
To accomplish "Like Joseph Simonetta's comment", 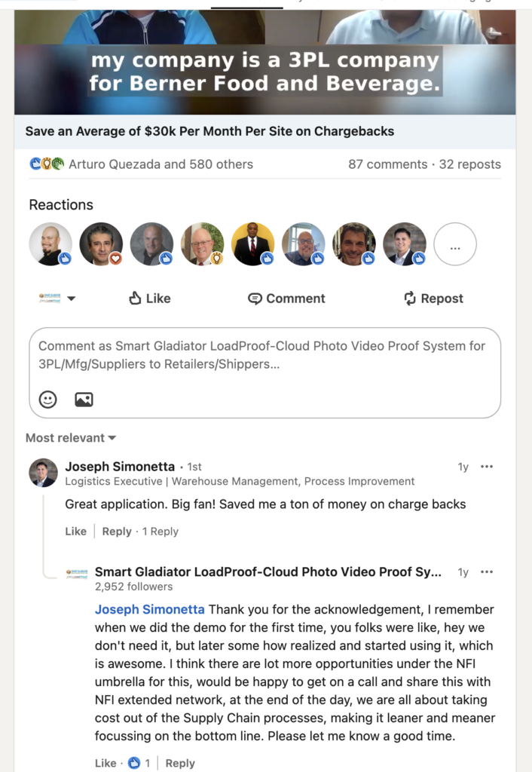I will (75, 532).
